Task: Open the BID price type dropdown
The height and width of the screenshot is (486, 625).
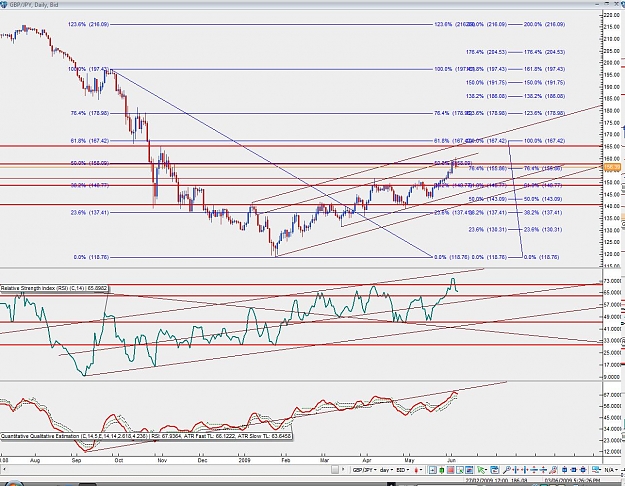Action: 403,470
